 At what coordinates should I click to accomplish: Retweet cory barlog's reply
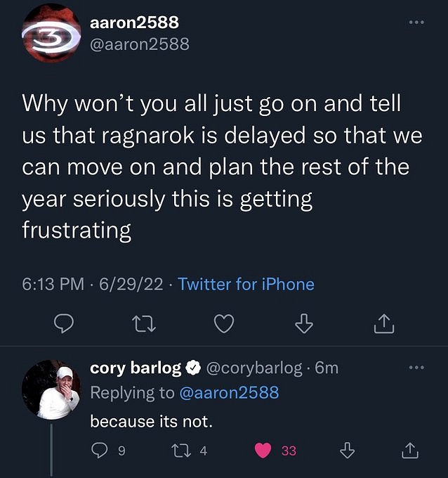click(181, 451)
